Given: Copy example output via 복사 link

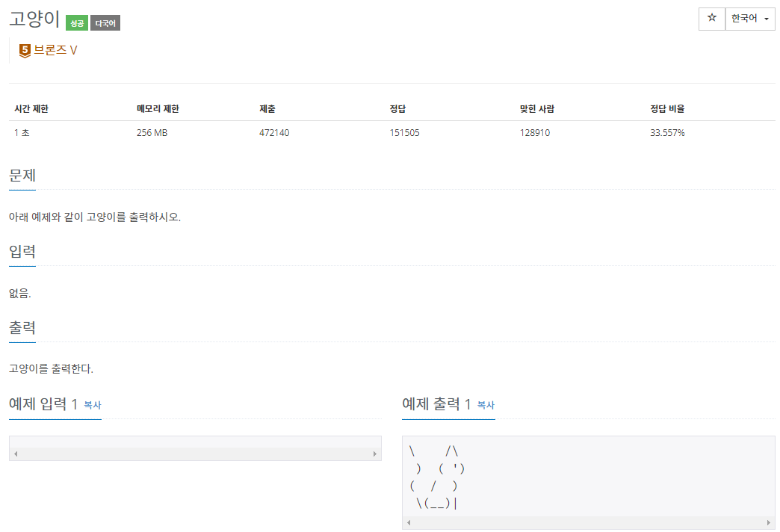Looking at the screenshot, I should pyautogui.click(x=486, y=405).
